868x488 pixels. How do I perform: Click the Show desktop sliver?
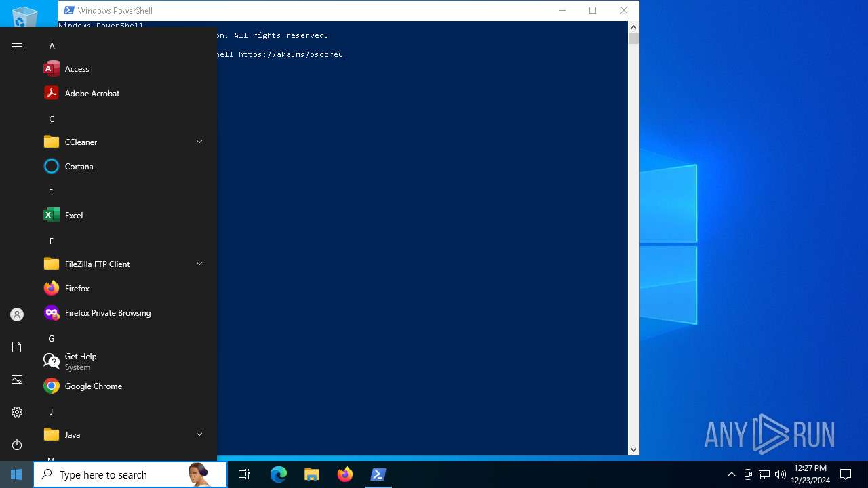tap(866, 474)
